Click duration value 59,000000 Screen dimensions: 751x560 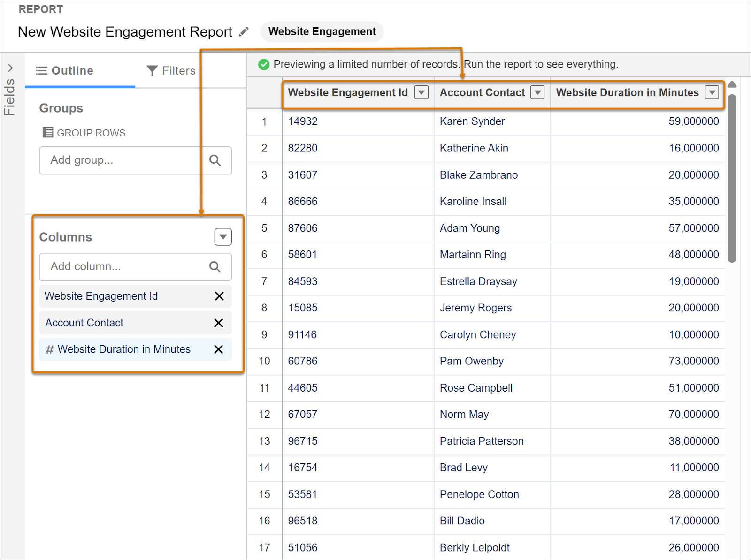[x=694, y=121]
